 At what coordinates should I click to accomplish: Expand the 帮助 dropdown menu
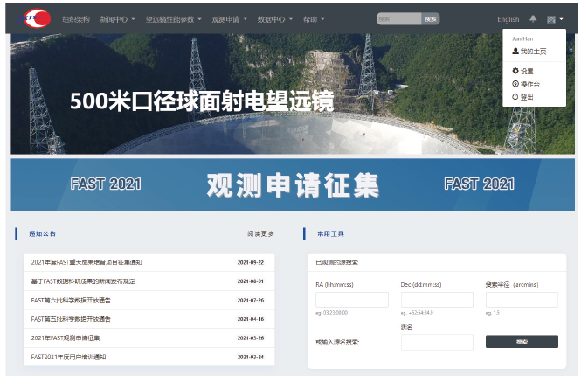[314, 19]
